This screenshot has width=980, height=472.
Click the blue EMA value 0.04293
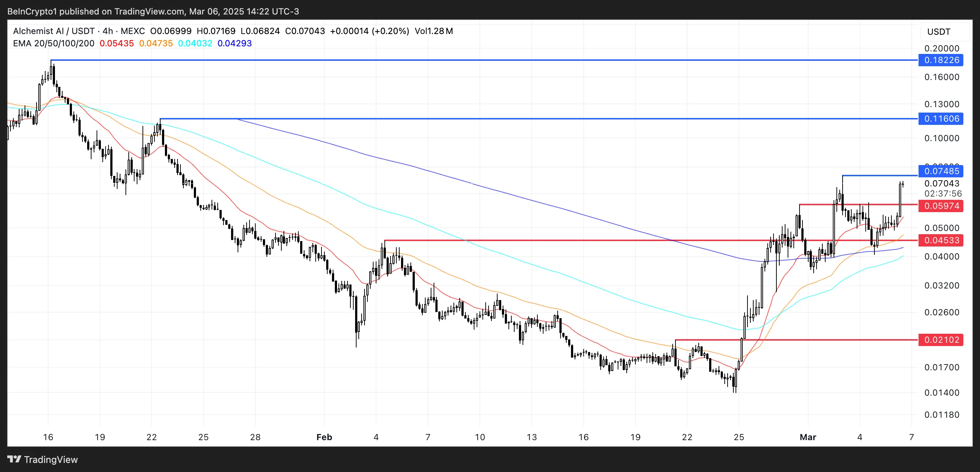tap(234, 43)
